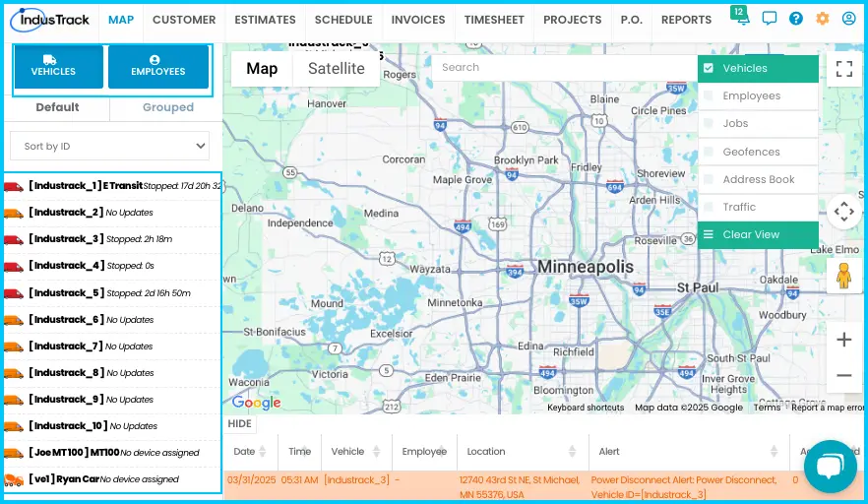Open the user profile icon
The width and height of the screenshot is (868, 504).
tap(848, 19)
